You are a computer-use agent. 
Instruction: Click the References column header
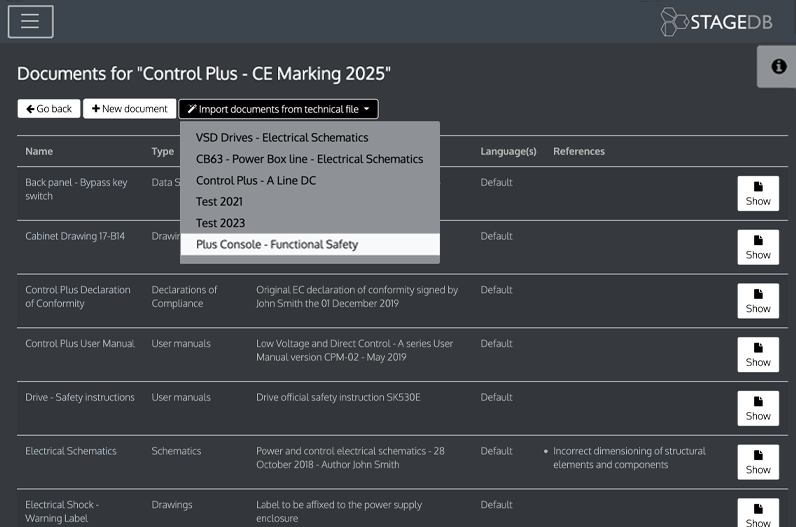pyautogui.click(x=578, y=152)
